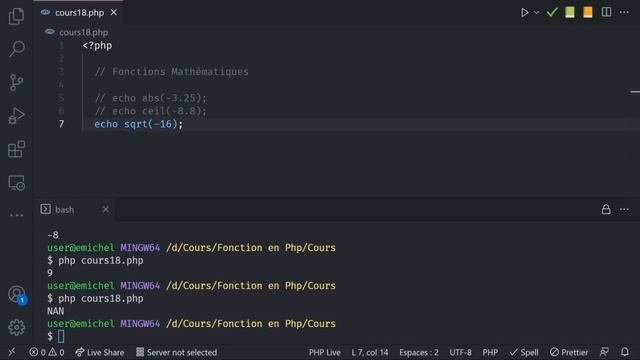Expand the run options dropdown arrow
Image resolution: width=640 pixels, height=360 pixels.
[x=536, y=13]
